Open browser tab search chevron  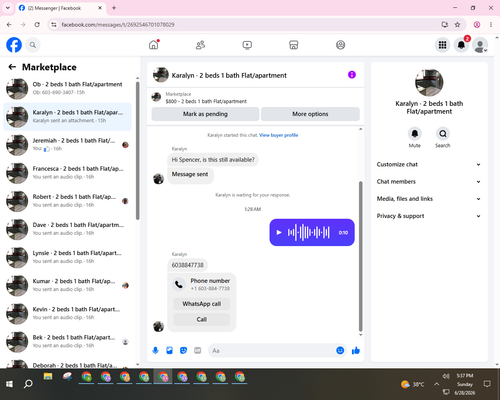coord(8,8)
